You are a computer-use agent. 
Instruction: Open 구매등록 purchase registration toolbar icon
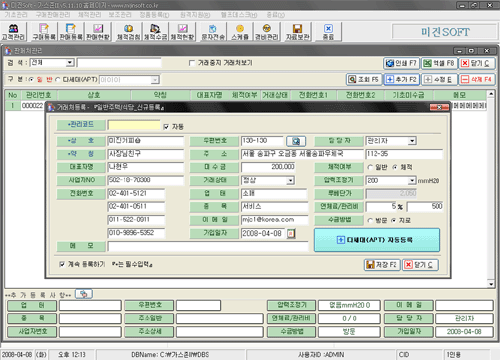tap(44, 32)
